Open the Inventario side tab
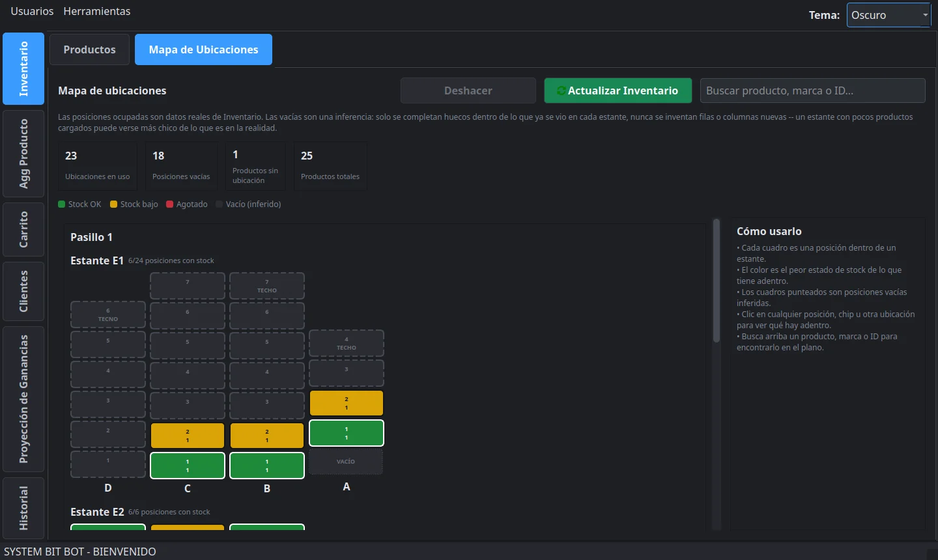 coord(23,69)
